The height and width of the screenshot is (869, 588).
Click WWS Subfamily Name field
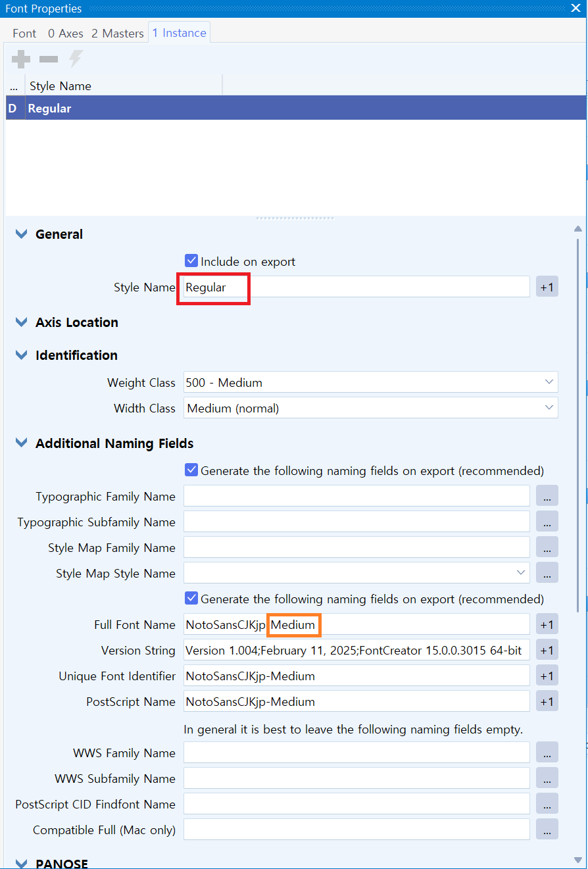[x=356, y=778]
